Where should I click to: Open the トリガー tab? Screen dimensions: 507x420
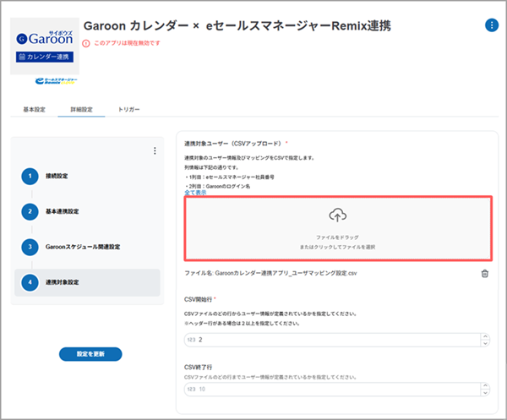coord(129,110)
